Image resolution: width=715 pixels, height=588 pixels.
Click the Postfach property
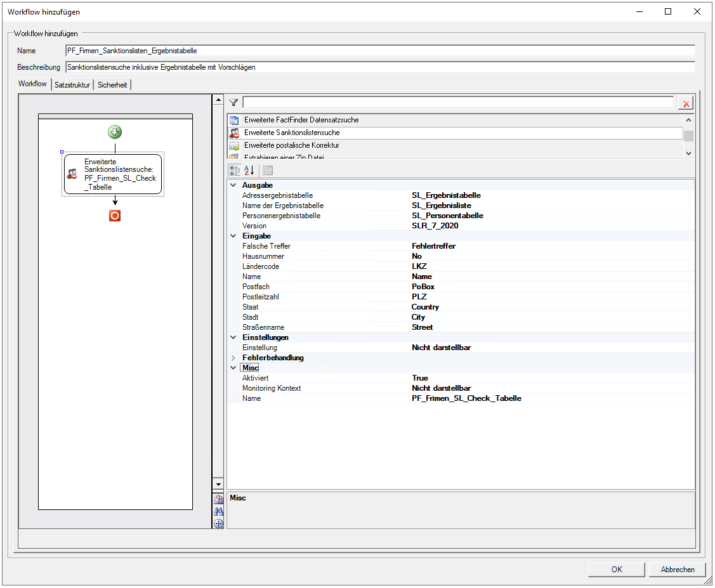point(256,287)
